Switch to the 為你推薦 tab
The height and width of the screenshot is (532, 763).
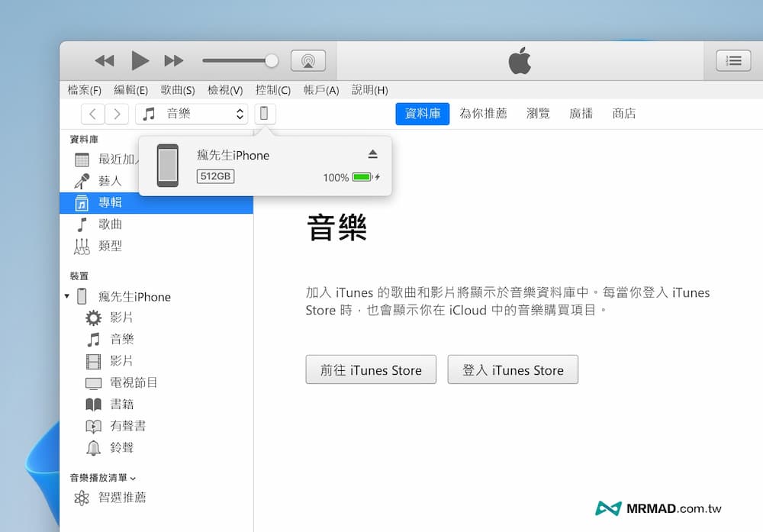pyautogui.click(x=483, y=114)
